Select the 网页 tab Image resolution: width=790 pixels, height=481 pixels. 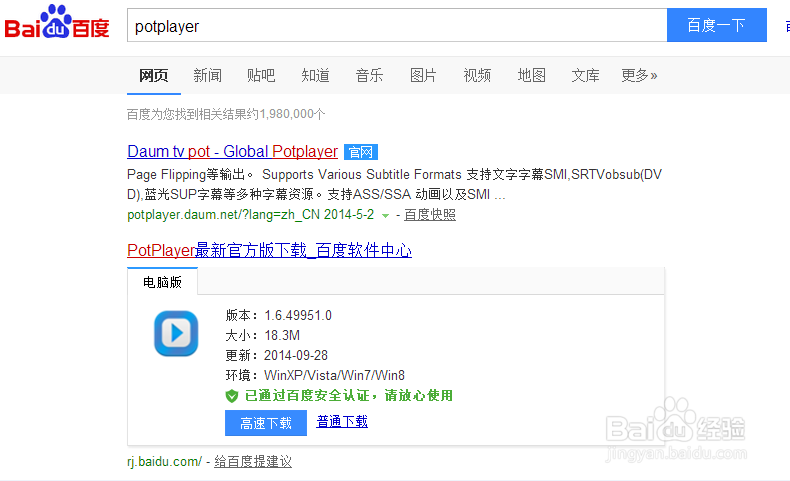click(154, 76)
